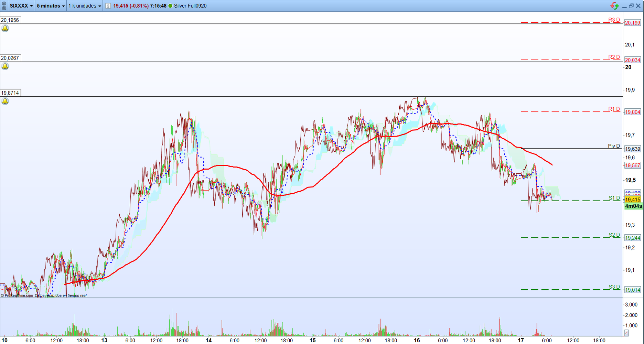Select the 19,8714 alert price label

click(10, 93)
